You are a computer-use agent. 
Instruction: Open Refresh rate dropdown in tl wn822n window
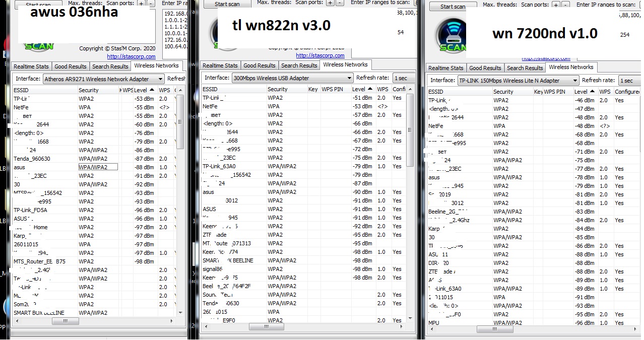pos(404,78)
